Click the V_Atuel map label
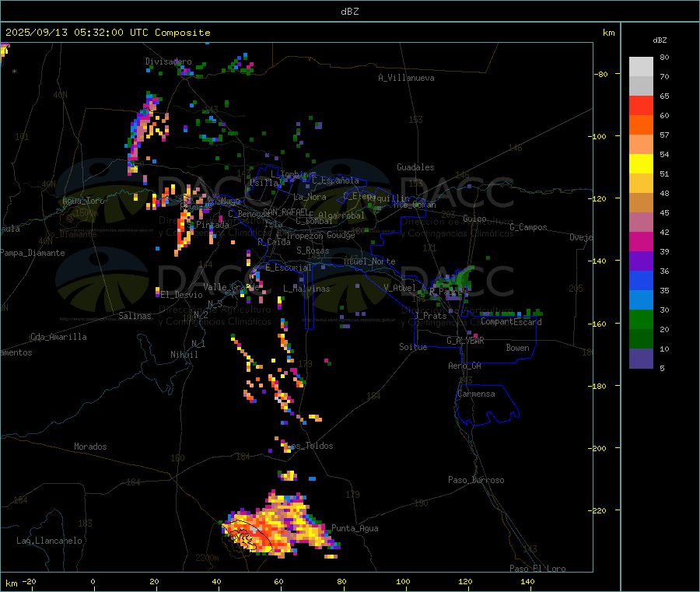The height and width of the screenshot is (592, 700). point(400,288)
